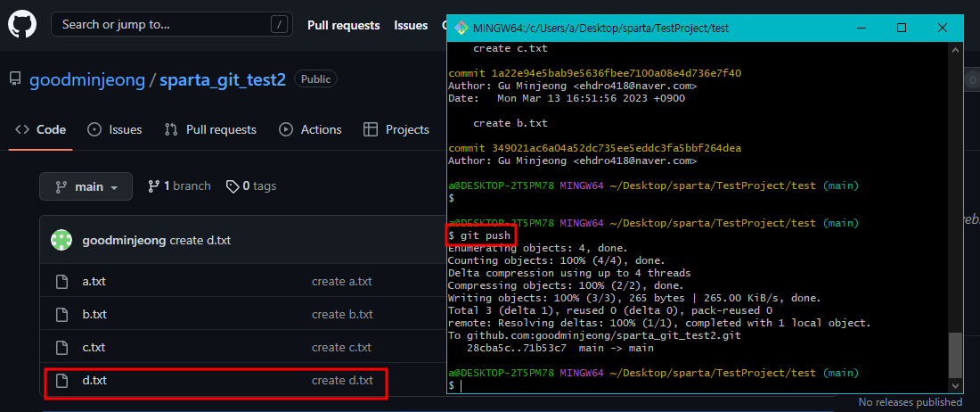
Task: Open Issues in top navigation
Action: [411, 26]
